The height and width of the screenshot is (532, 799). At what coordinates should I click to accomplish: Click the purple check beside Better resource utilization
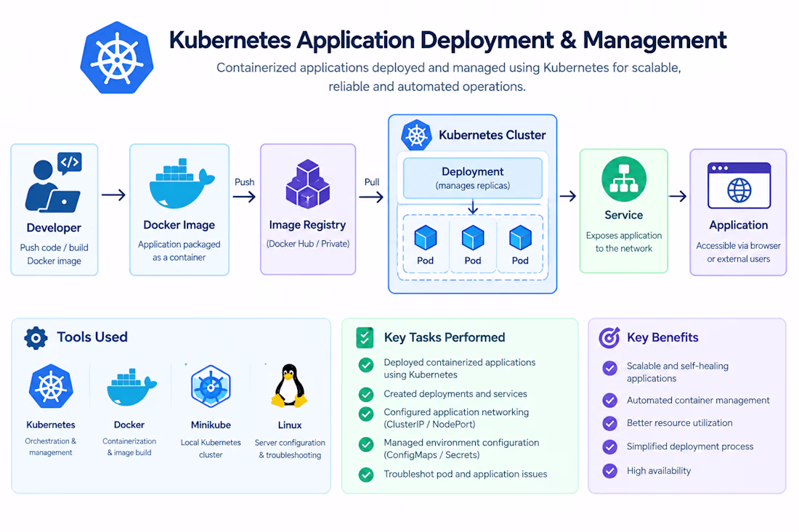coord(610,423)
